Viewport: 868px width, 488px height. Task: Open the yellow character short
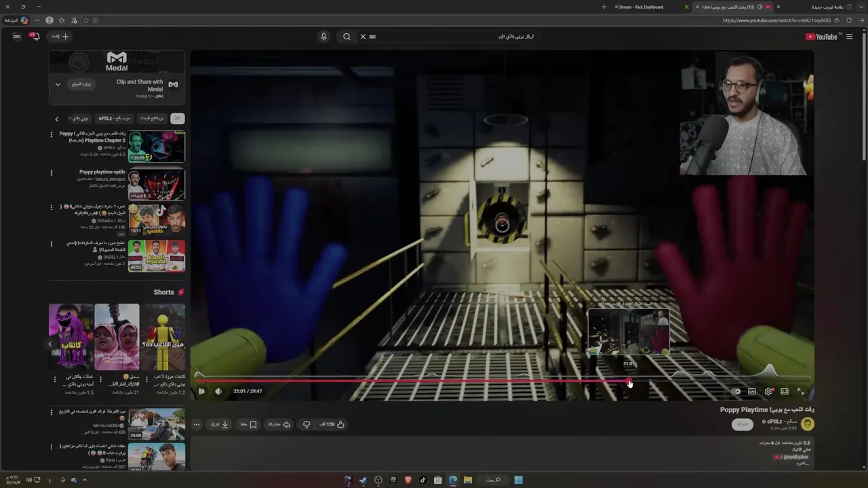tap(163, 337)
